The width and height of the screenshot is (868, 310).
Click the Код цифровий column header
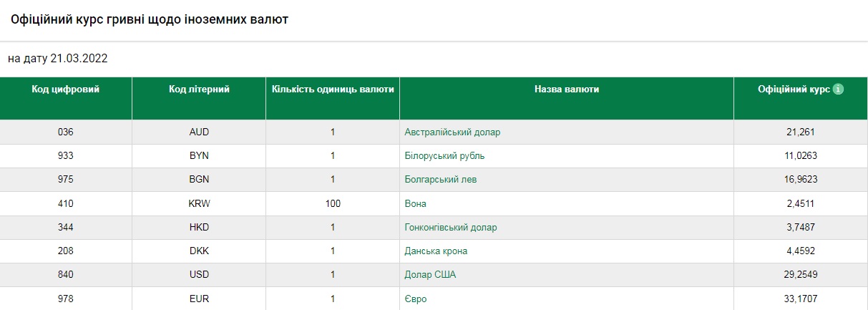tap(66, 89)
